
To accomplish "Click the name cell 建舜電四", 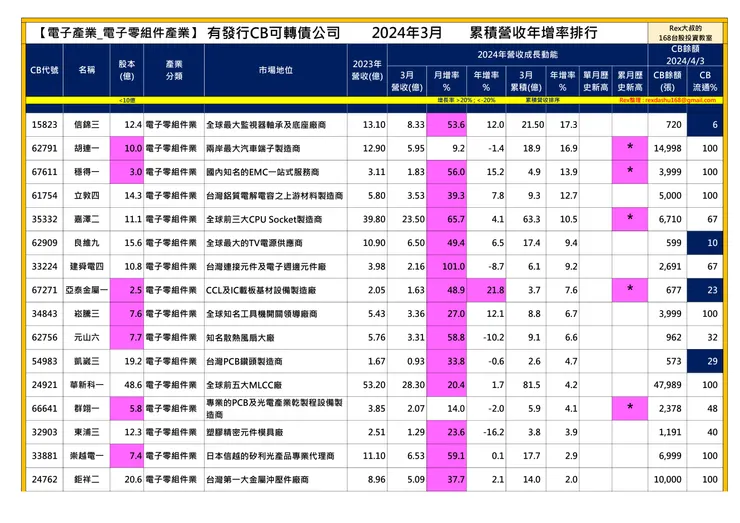I will (87, 267).
